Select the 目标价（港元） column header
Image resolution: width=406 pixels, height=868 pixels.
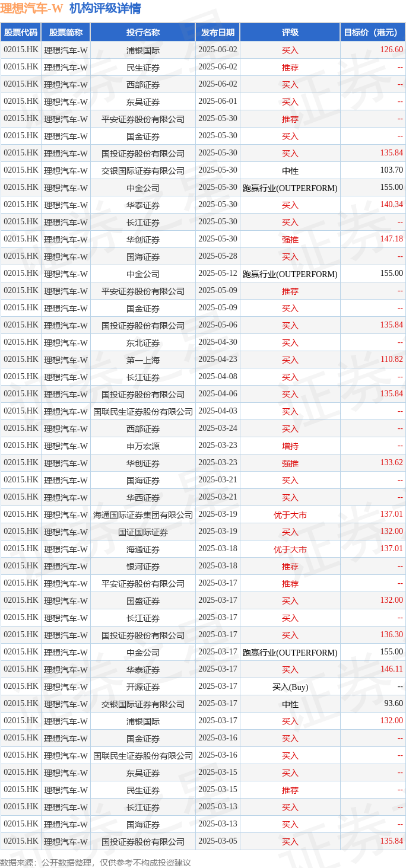373,33
